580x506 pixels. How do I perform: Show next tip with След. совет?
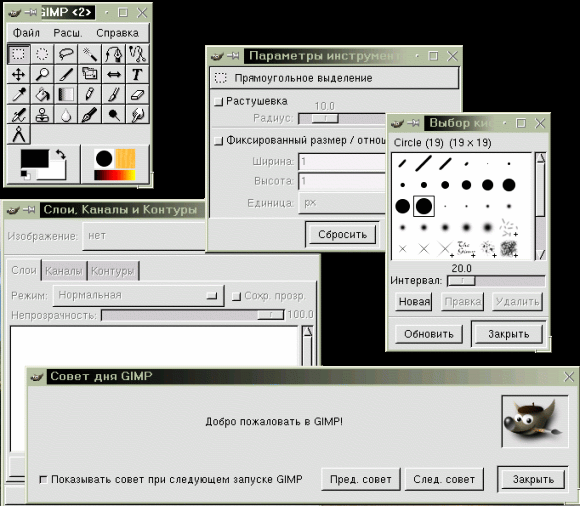444,479
